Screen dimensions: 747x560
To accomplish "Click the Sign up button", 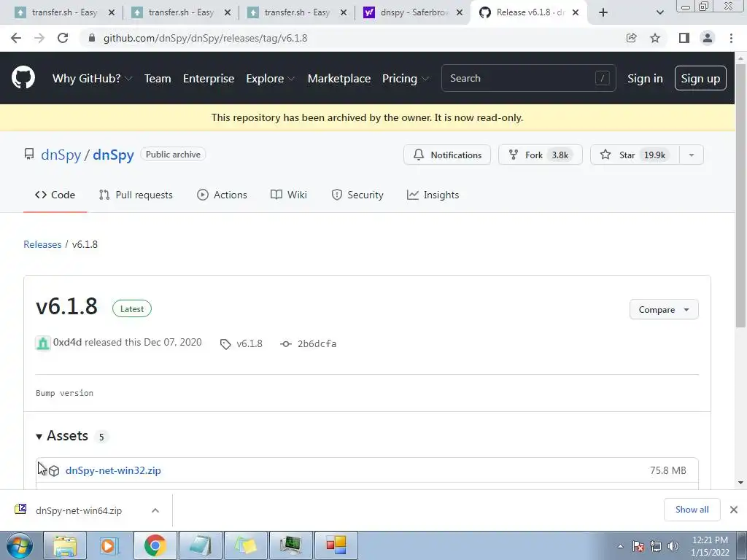I will click(x=700, y=78).
